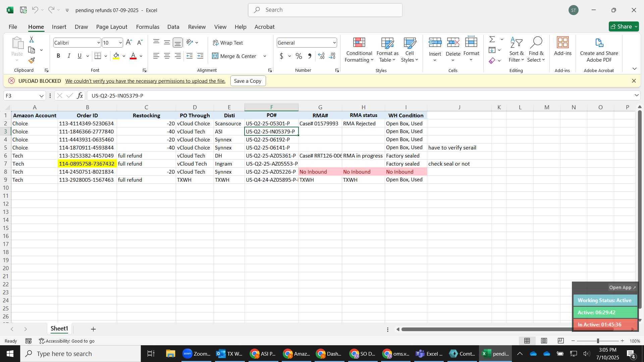This screenshot has height=362, width=644.
Task: Click Save a Copy button
Action: point(248,81)
